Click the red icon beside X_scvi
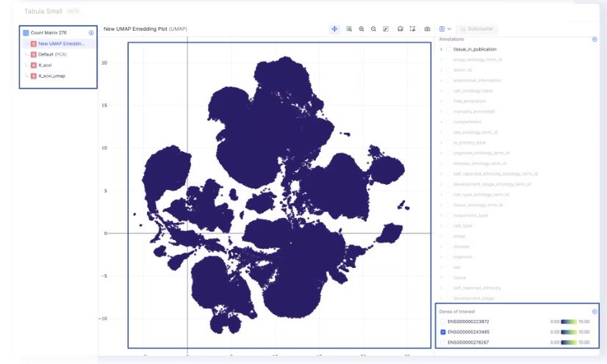The width and height of the screenshot is (607, 364). 33,65
